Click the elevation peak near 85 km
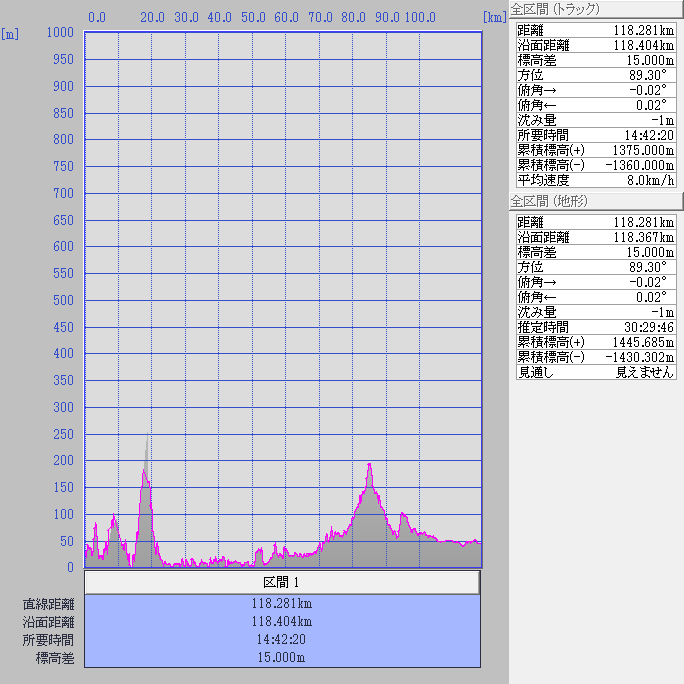Screen dimensions: 684x684 pyautogui.click(x=370, y=466)
